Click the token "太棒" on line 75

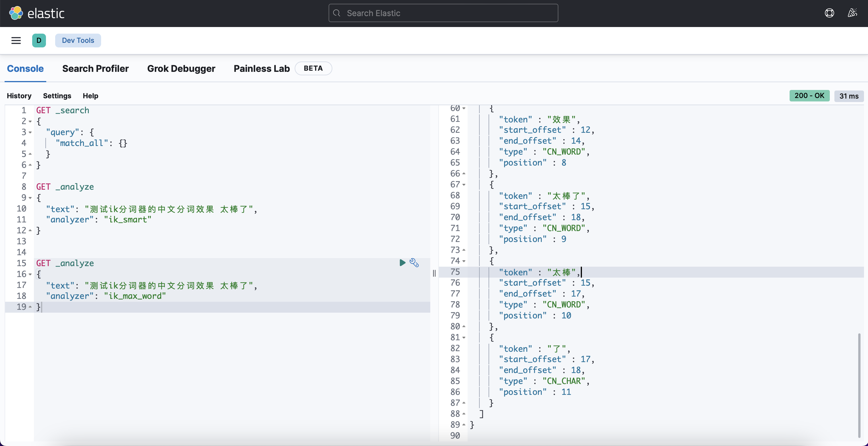pos(562,272)
